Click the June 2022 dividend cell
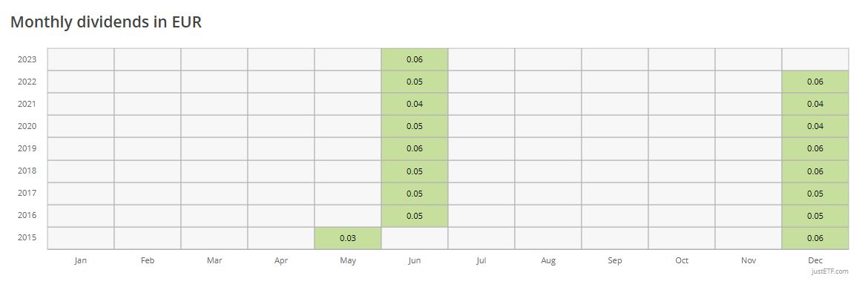Screen dimensions: 868x287 pos(414,82)
